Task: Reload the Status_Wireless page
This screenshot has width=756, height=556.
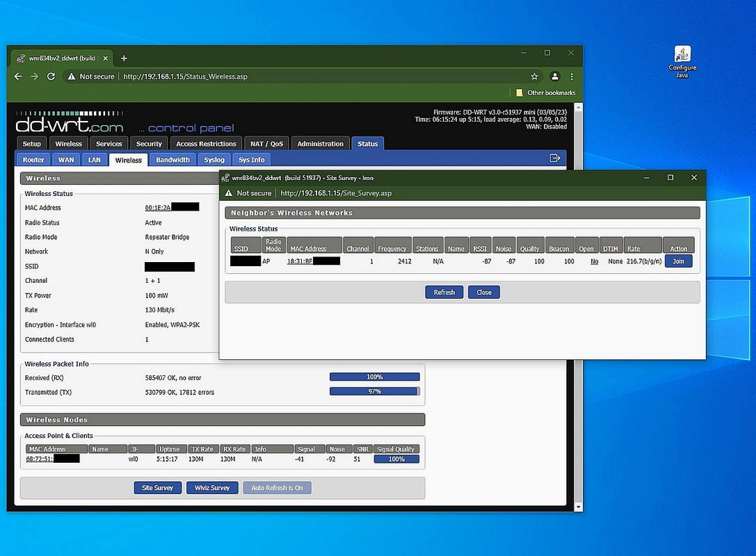Action: pyautogui.click(x=51, y=76)
